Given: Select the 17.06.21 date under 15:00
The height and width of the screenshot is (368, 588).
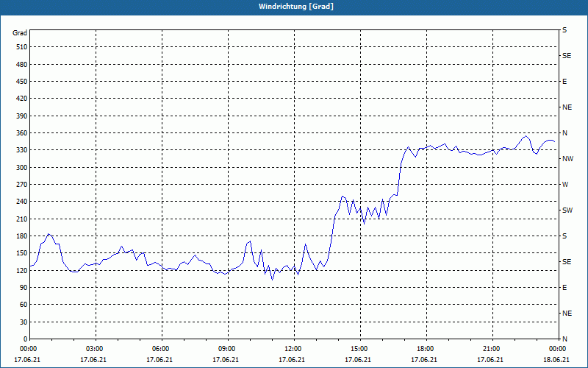Looking at the screenshot, I should [x=358, y=360].
